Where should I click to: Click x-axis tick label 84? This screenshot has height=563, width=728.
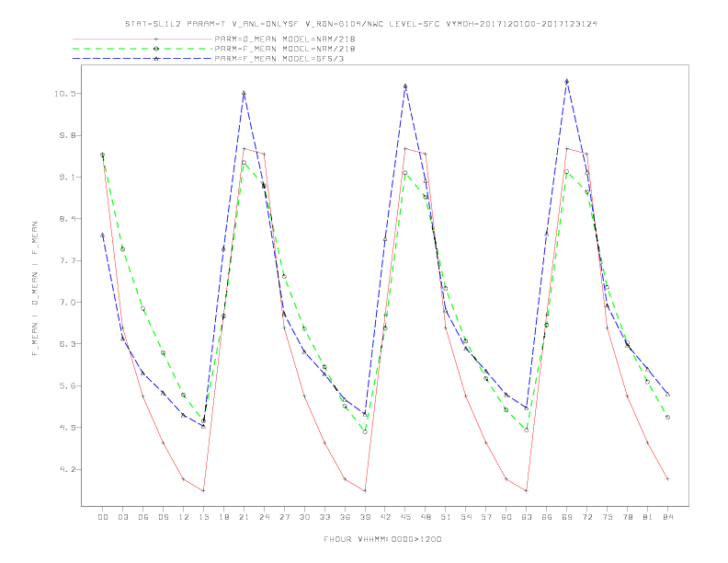[x=667, y=517]
